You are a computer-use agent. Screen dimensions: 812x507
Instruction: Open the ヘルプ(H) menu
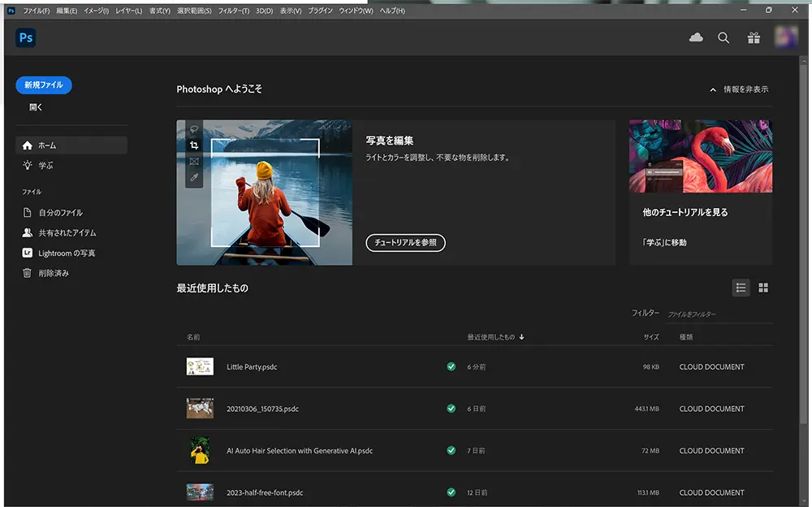[392, 11]
